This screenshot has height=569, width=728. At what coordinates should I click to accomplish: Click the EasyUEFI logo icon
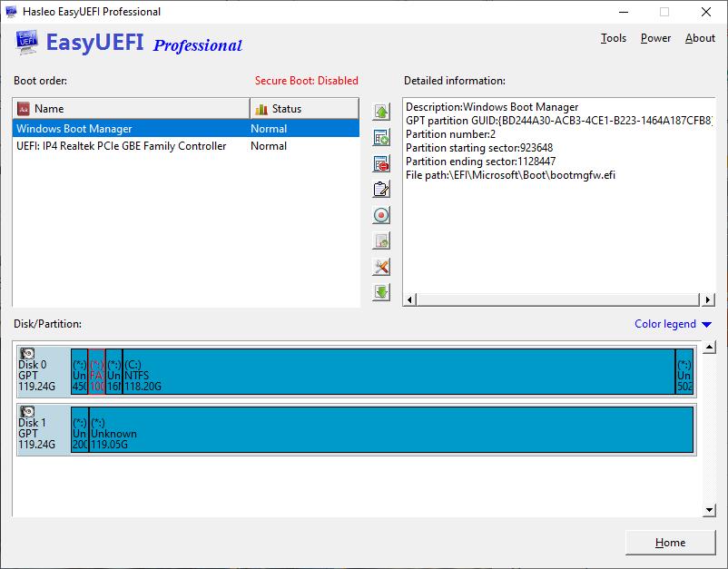point(26,43)
